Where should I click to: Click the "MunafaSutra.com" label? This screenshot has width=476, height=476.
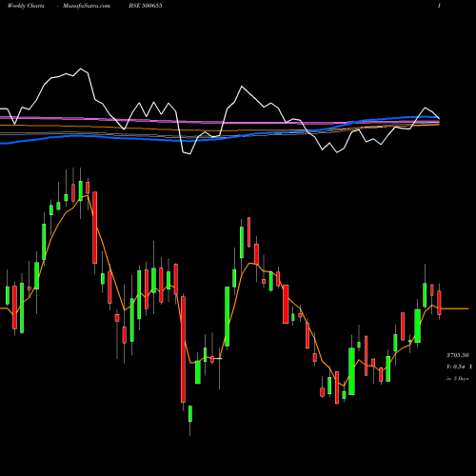point(87,6)
